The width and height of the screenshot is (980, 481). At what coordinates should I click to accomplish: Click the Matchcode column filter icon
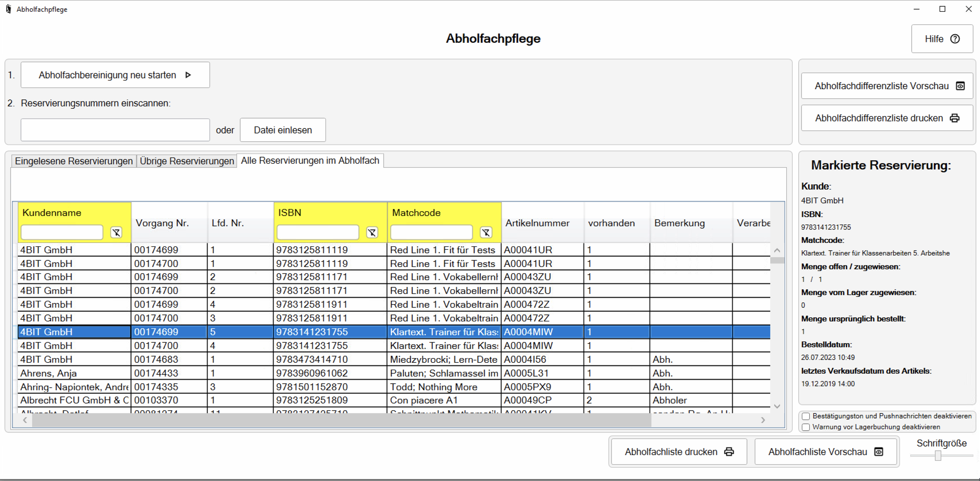coord(486,232)
